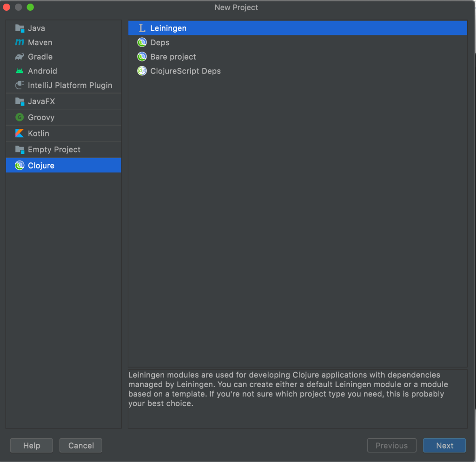The height and width of the screenshot is (462, 476).
Task: Click the Kotlin logo icon
Action: [20, 134]
